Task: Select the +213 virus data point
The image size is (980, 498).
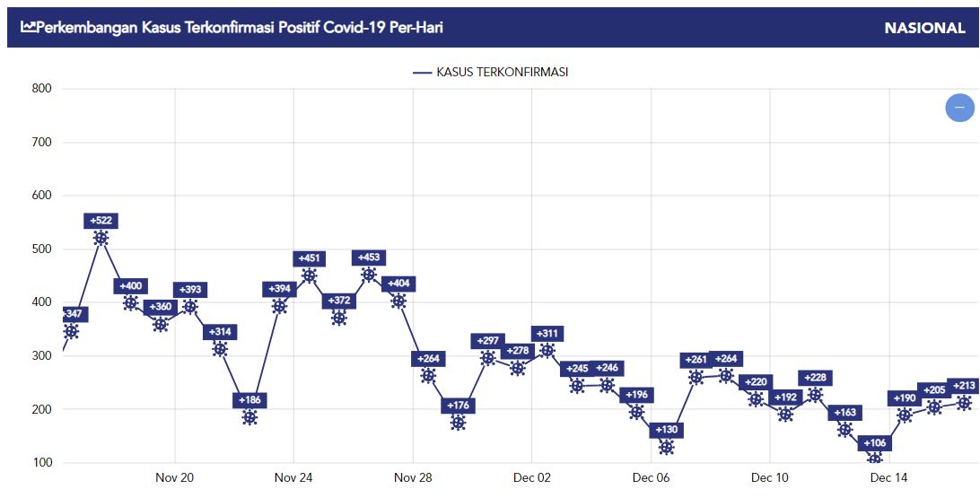Action: pyautogui.click(x=965, y=403)
